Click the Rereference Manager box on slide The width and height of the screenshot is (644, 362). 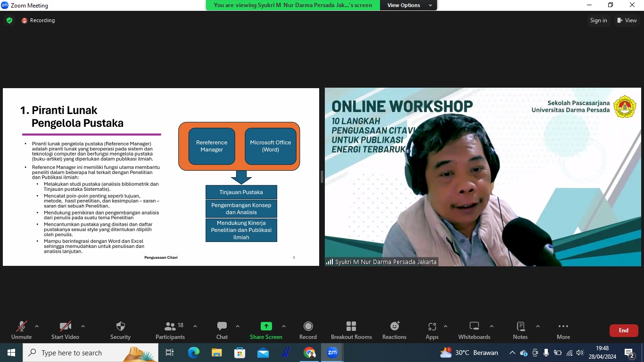click(x=212, y=146)
